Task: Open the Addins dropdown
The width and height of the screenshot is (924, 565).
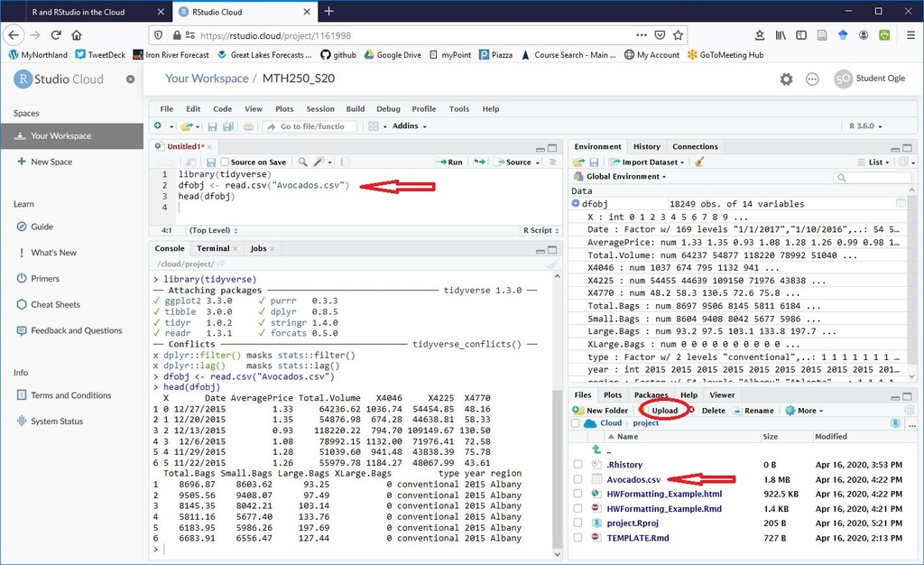Action: point(409,126)
